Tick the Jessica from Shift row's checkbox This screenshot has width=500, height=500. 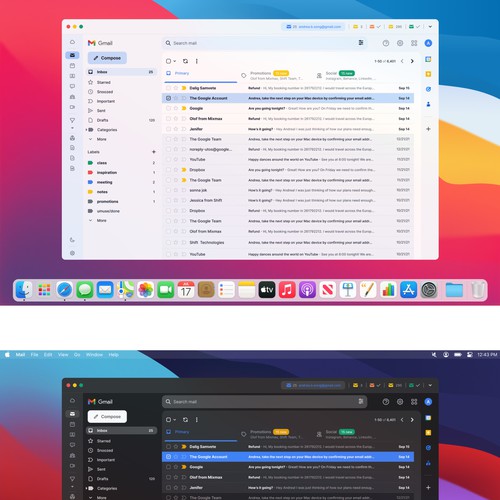tap(168, 200)
